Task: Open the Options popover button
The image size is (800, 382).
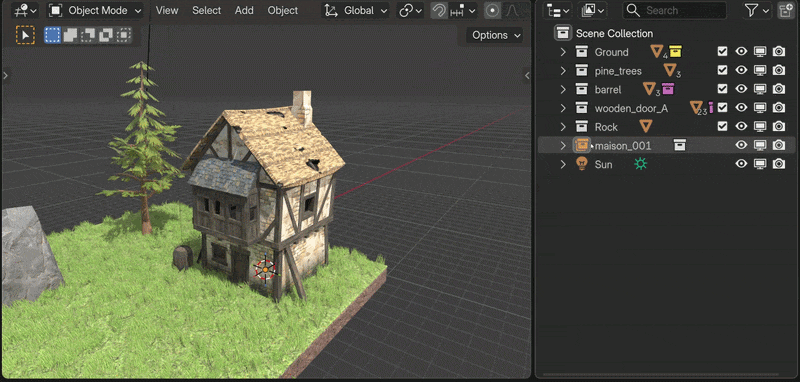Action: [495, 35]
